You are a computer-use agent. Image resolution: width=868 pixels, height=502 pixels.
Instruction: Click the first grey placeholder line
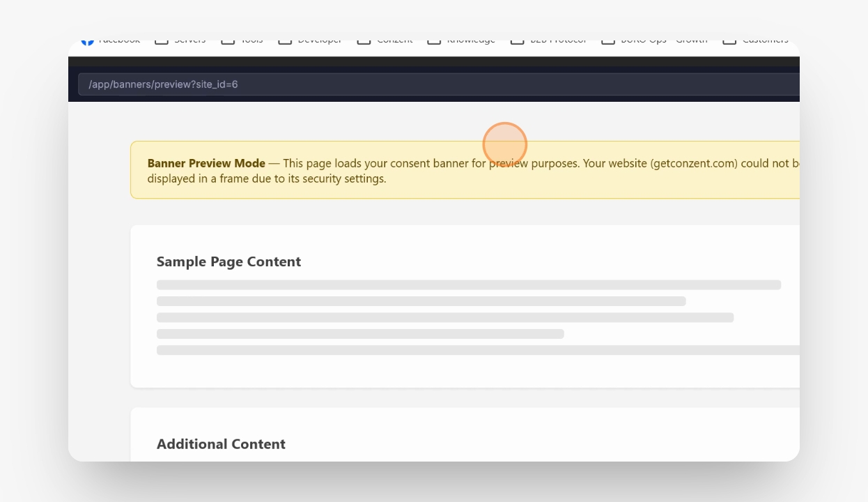click(x=469, y=284)
